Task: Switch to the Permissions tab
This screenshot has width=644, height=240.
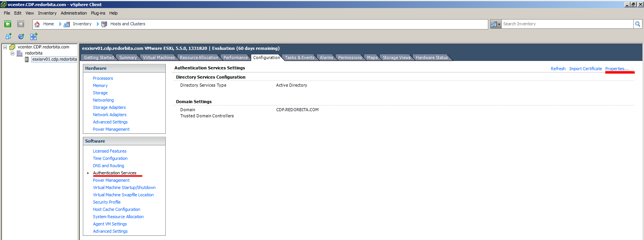Action: tap(350, 58)
